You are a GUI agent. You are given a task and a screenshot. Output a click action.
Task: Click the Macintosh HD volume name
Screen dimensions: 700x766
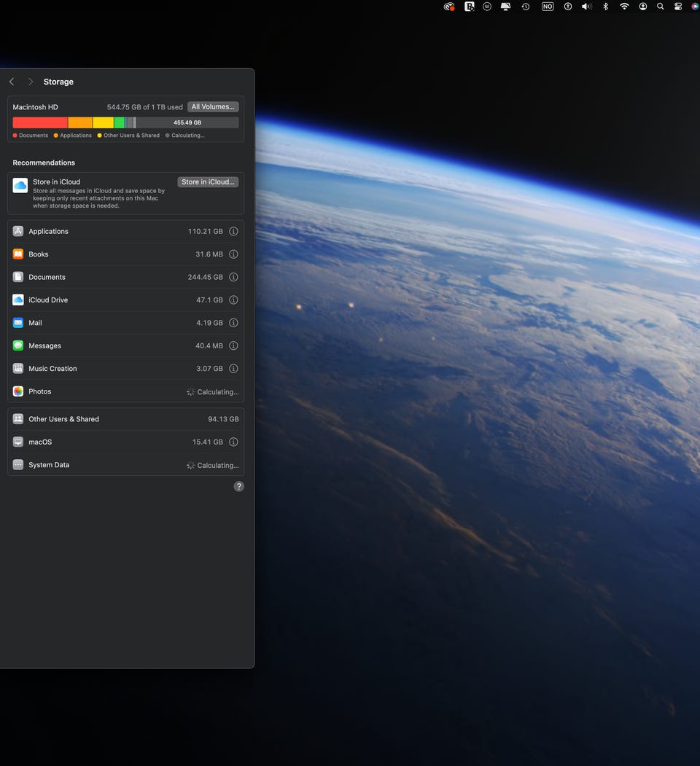(x=35, y=107)
